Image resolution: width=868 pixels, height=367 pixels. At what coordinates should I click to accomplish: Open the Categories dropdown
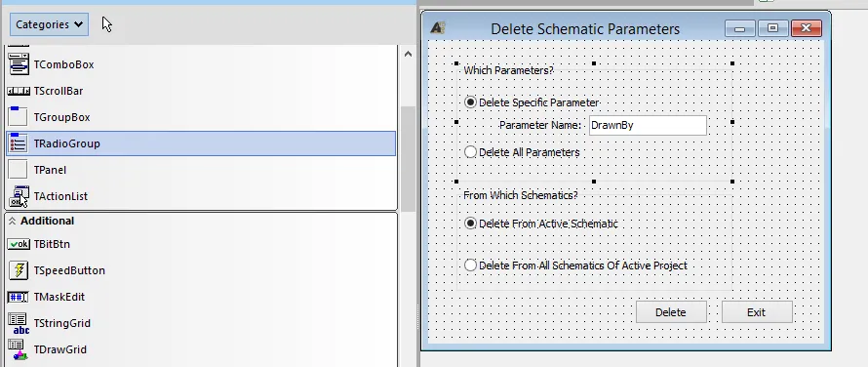(50, 24)
